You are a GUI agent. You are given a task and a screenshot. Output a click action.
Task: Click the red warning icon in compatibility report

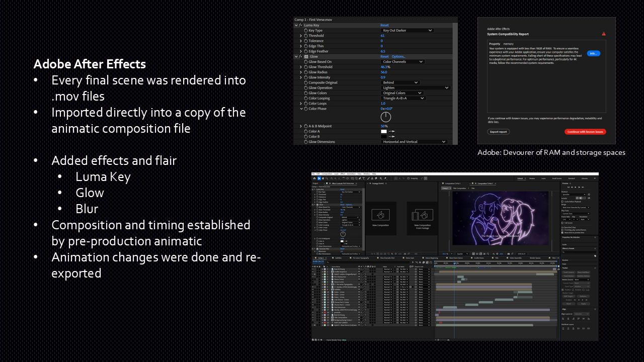tap(604, 34)
